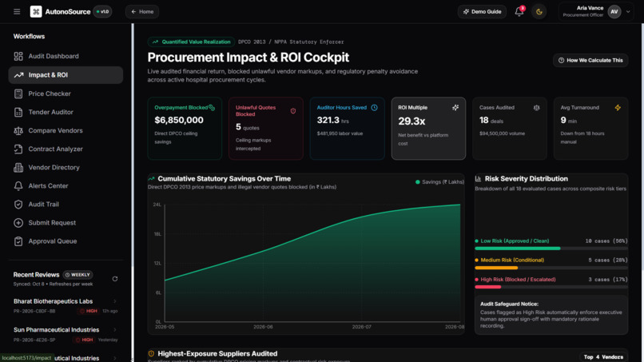This screenshot has height=362, width=644.
Task: Click the "PR-2026-C8DF-BB" reference
Action: (x=34, y=311)
